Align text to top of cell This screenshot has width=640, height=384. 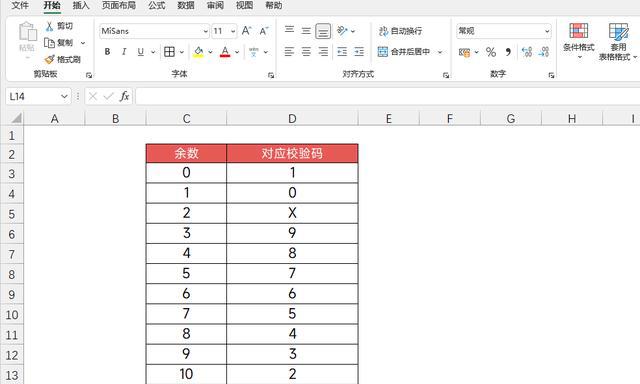[289, 31]
